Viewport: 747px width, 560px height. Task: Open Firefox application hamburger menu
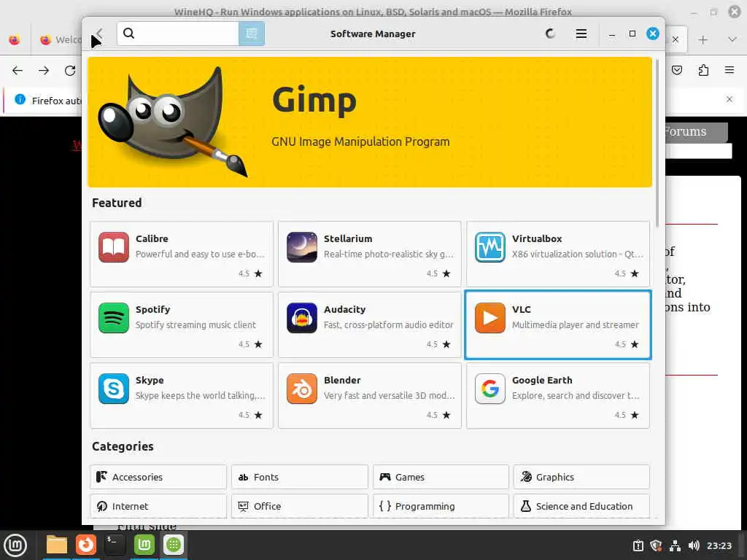click(x=729, y=70)
